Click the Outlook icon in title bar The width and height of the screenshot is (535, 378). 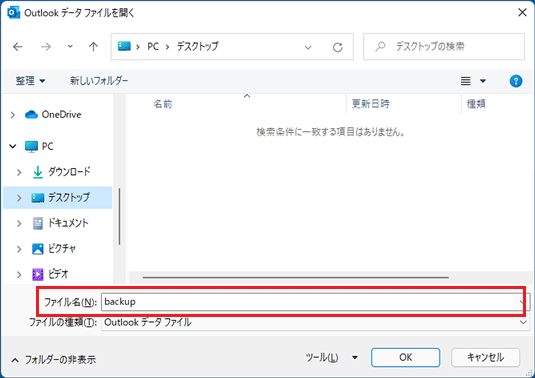[14, 13]
